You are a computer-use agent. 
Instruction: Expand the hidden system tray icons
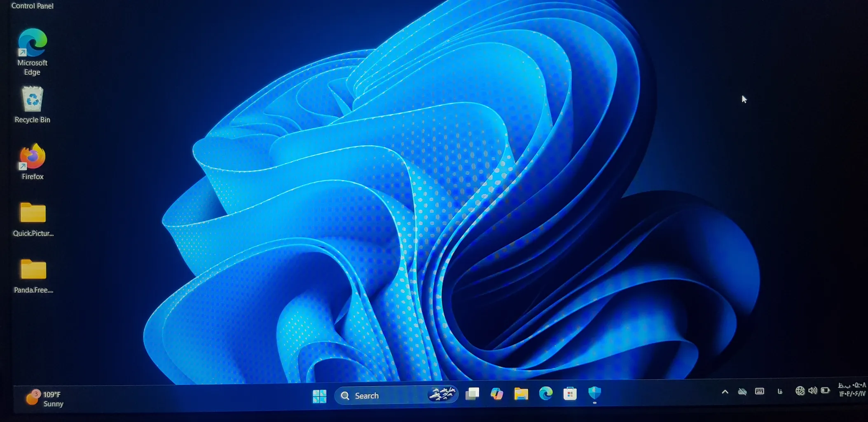[725, 392]
